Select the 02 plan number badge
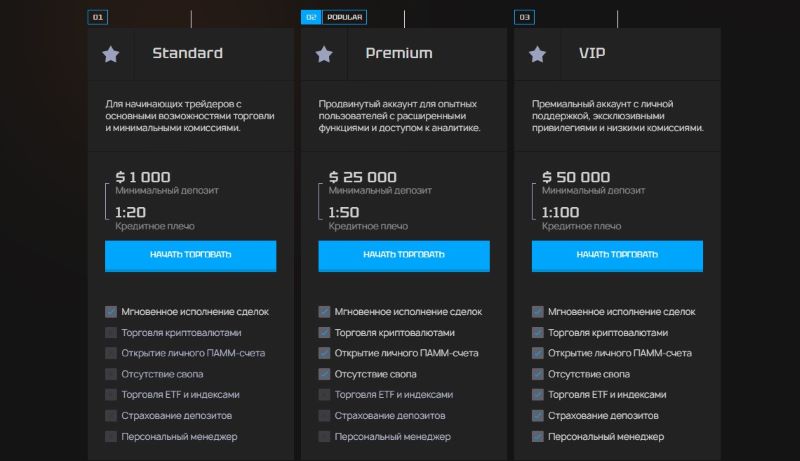The height and width of the screenshot is (461, 800). (311, 17)
